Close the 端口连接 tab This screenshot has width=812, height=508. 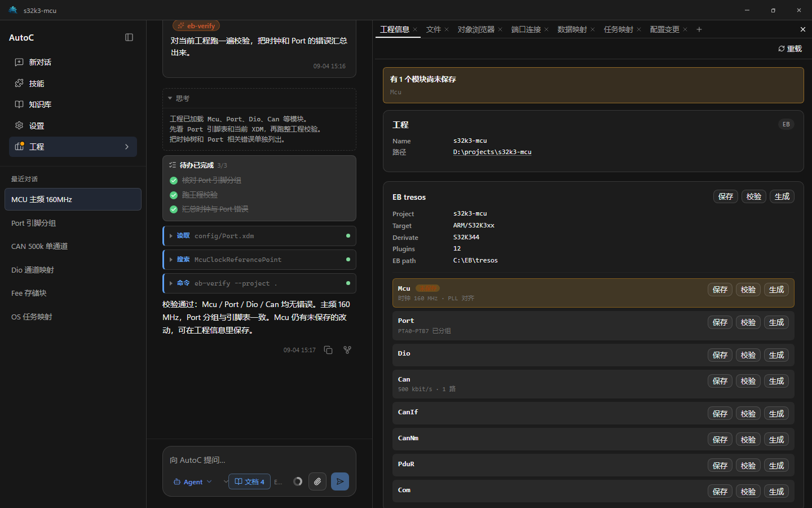point(546,29)
